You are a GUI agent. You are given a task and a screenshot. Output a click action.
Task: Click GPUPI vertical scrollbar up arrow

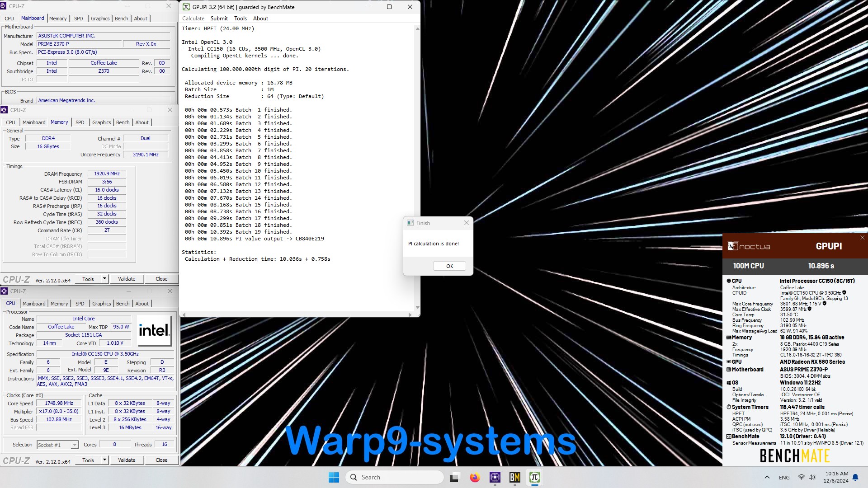point(417,29)
